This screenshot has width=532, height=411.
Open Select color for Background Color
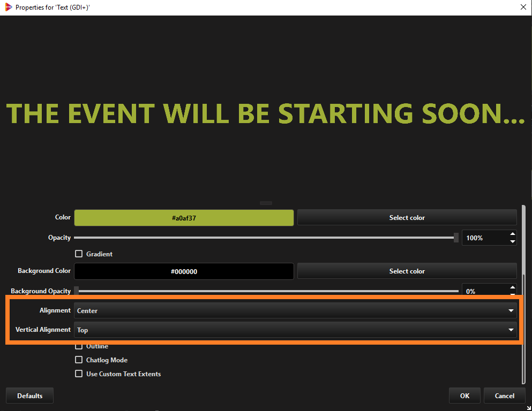[x=407, y=271]
